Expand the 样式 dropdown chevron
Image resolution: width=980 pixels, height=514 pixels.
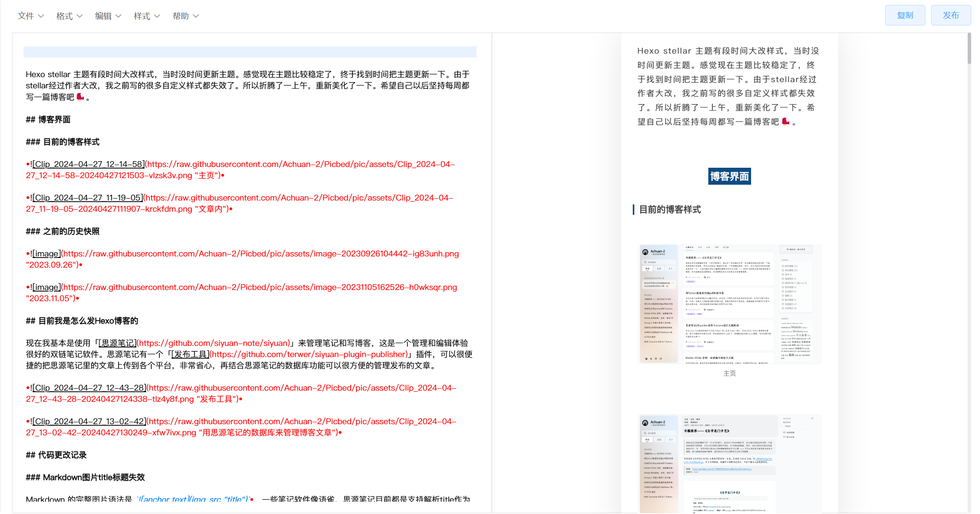click(157, 16)
